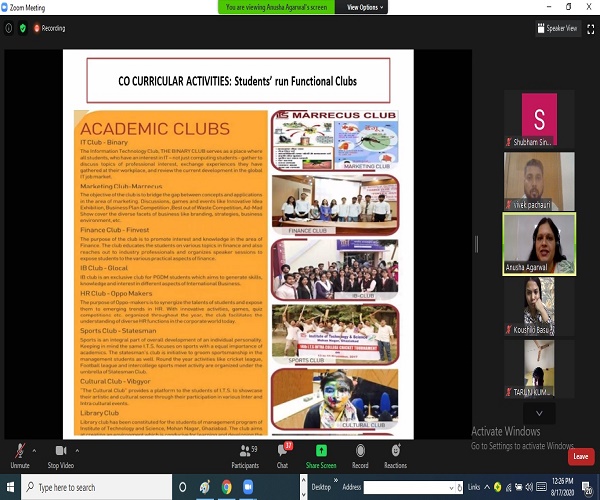Click the green Share Screen button

click(321, 456)
